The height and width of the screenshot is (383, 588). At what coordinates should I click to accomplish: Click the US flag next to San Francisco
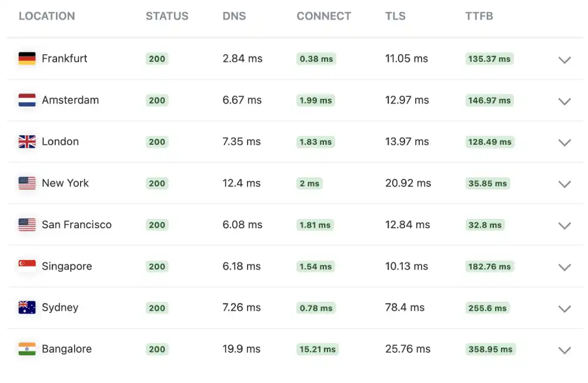pyautogui.click(x=26, y=225)
